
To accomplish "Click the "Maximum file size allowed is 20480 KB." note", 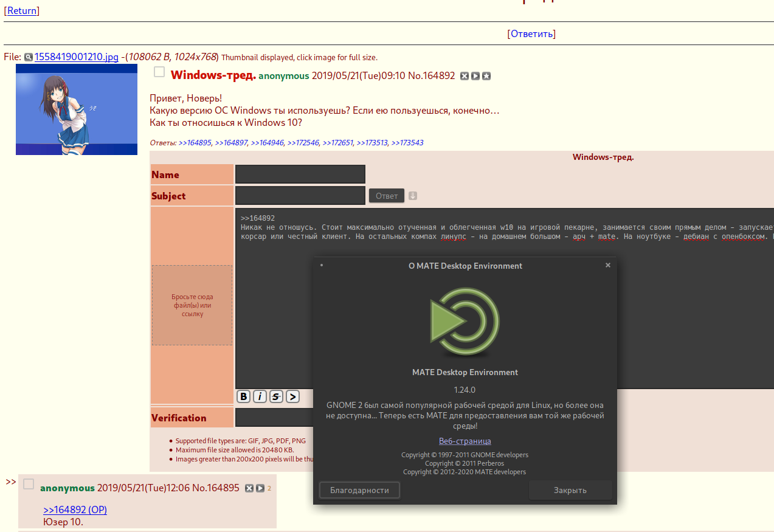I will click(x=235, y=450).
